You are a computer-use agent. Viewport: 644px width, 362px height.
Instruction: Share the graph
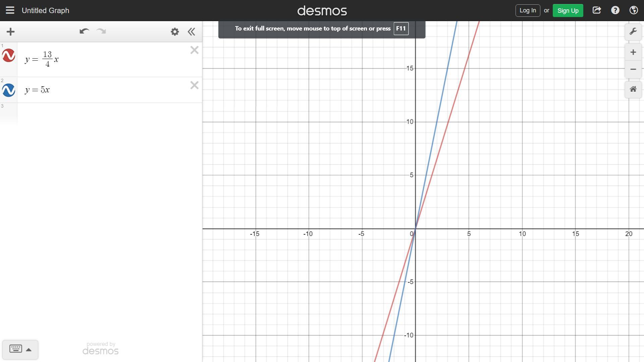tap(596, 10)
